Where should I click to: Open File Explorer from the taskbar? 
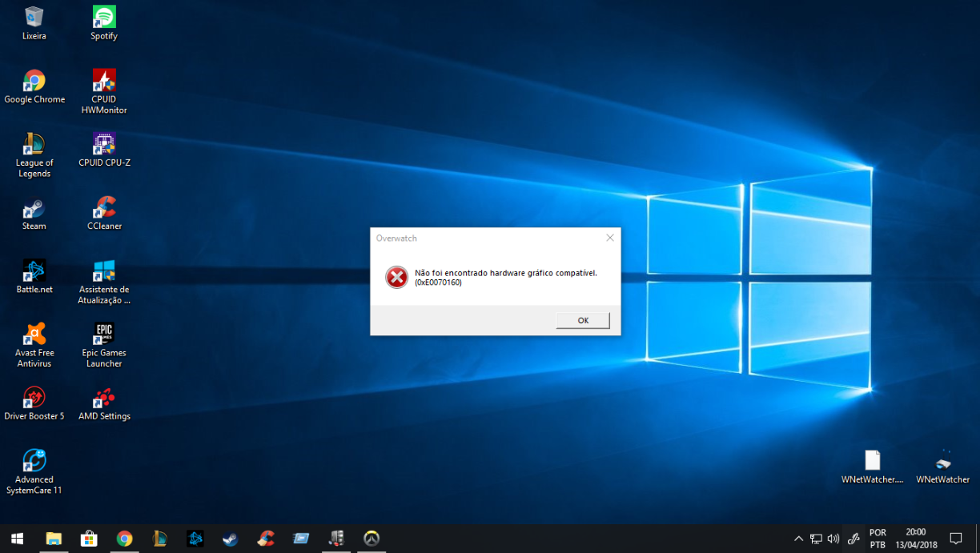54,539
